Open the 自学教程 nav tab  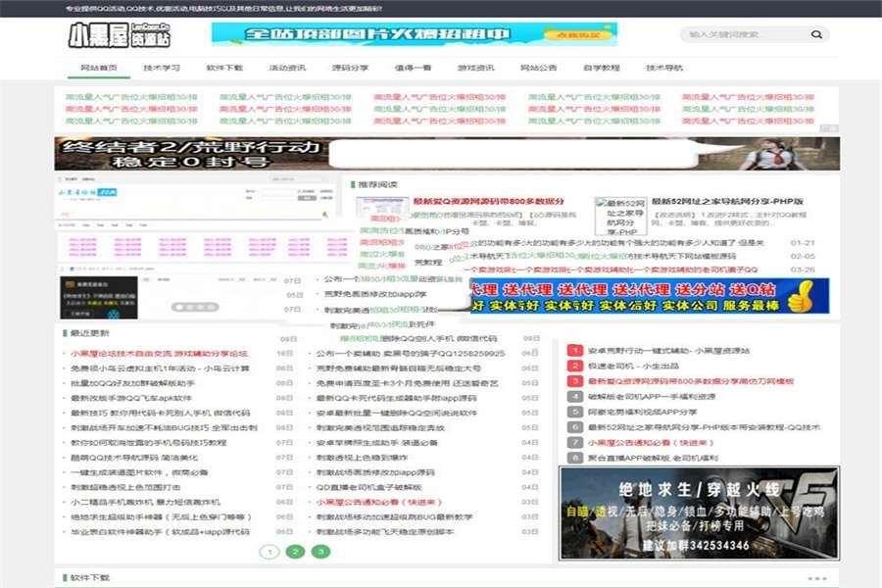(602, 68)
